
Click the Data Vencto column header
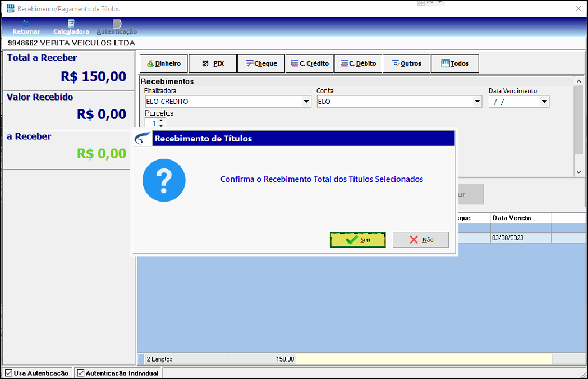click(521, 218)
